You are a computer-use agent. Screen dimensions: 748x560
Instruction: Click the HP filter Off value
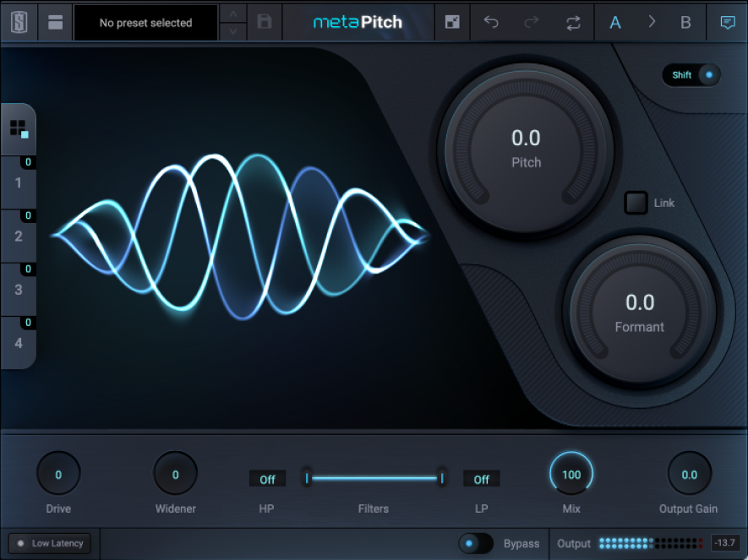[x=267, y=479]
